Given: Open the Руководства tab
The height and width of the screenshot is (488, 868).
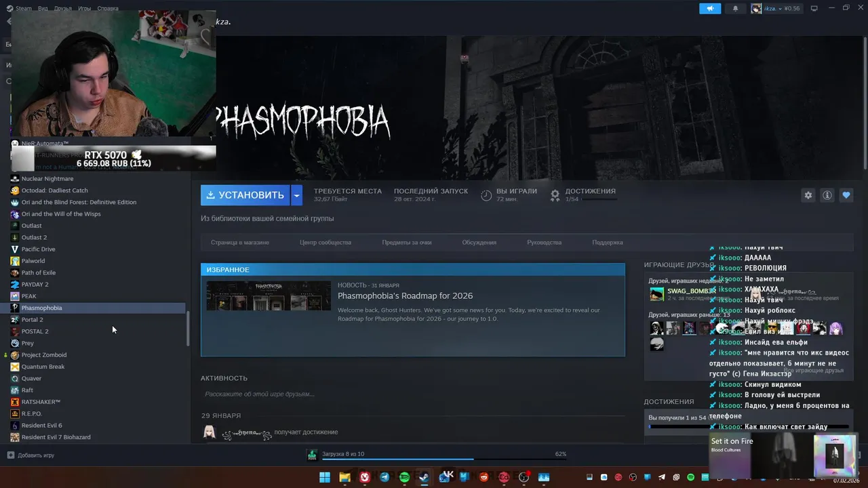Looking at the screenshot, I should [x=545, y=242].
